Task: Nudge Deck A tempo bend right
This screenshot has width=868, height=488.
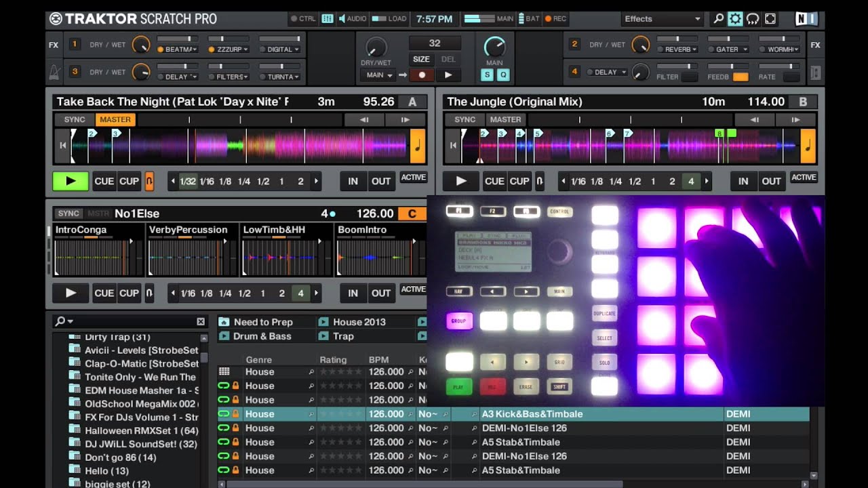Action: pyautogui.click(x=406, y=120)
